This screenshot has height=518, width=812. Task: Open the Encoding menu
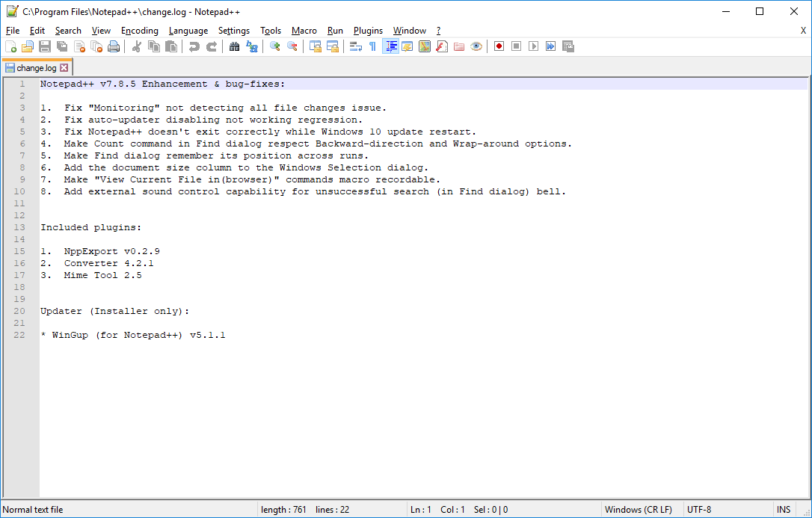tap(140, 31)
